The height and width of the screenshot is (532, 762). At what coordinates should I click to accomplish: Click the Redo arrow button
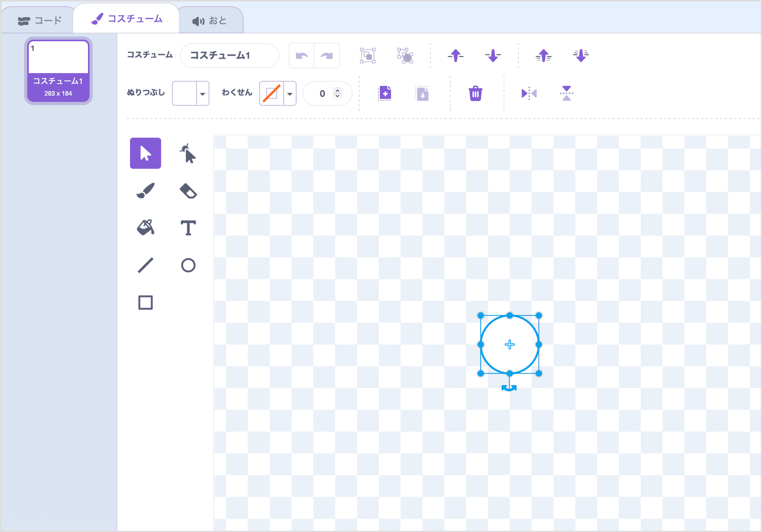coord(327,56)
